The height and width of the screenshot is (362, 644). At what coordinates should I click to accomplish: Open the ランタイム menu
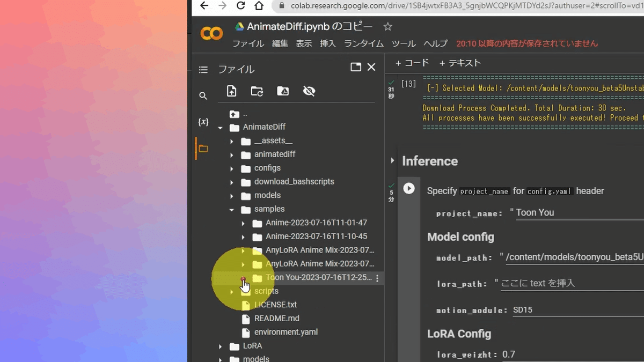point(364,44)
